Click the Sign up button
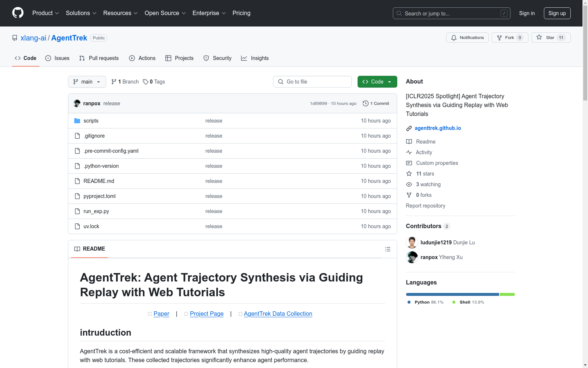This screenshot has width=588, height=368. (x=557, y=13)
